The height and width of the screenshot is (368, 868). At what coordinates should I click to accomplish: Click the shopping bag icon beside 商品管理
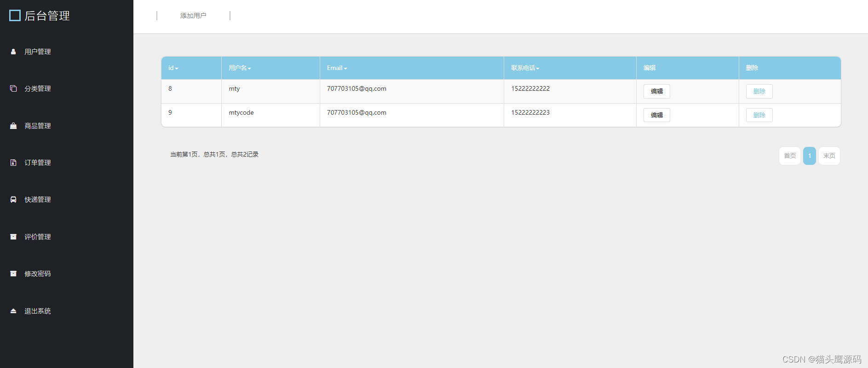pos(13,126)
